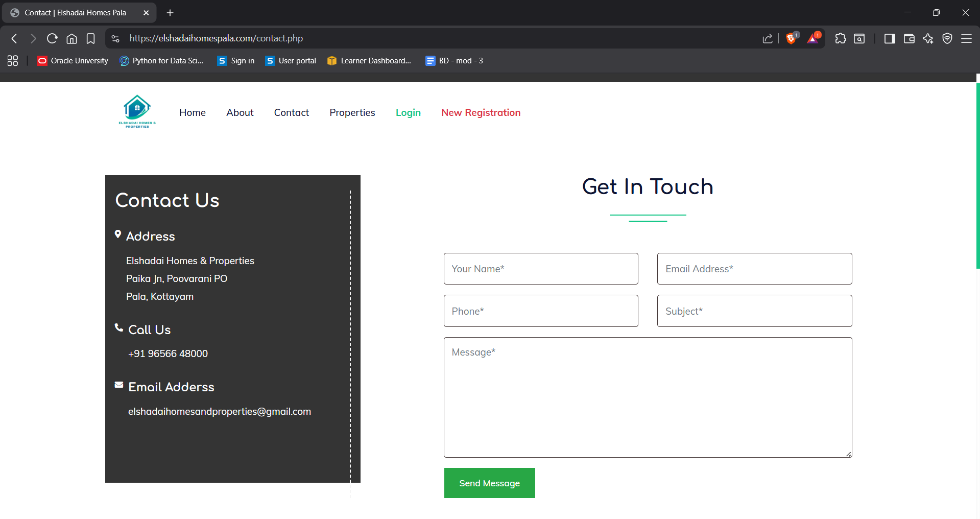Click the Your Name input field
This screenshot has width=980, height=519.
pos(541,269)
